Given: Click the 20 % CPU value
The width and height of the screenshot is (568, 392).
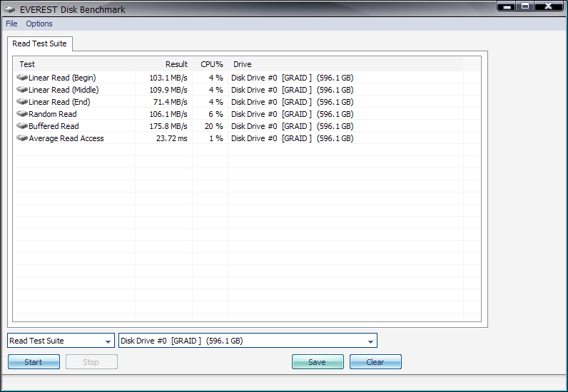Looking at the screenshot, I should (214, 126).
